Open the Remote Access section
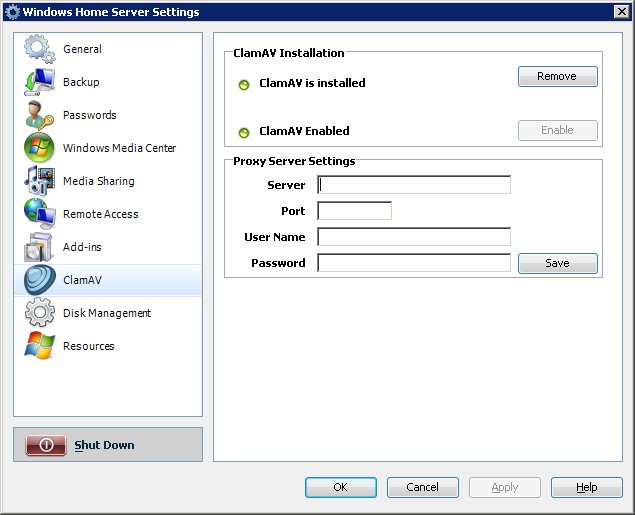Screen dimensions: 635x515 (x=108, y=214)
